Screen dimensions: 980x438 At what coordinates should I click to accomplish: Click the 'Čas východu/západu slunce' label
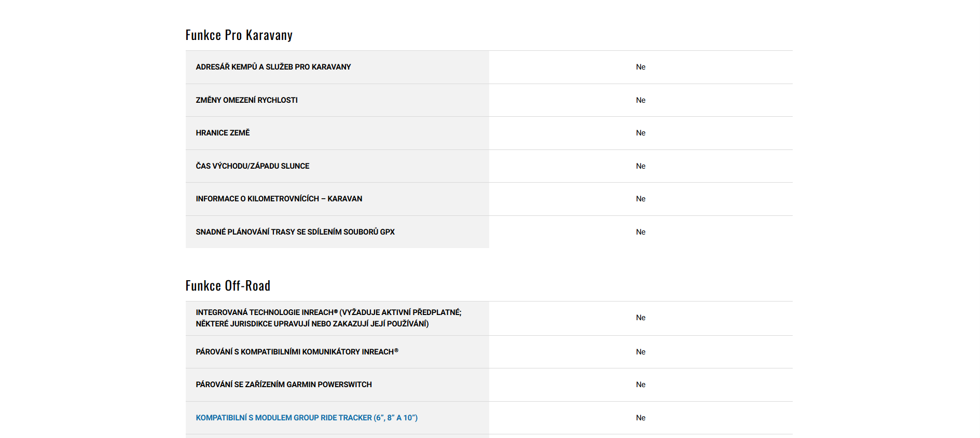(x=252, y=166)
